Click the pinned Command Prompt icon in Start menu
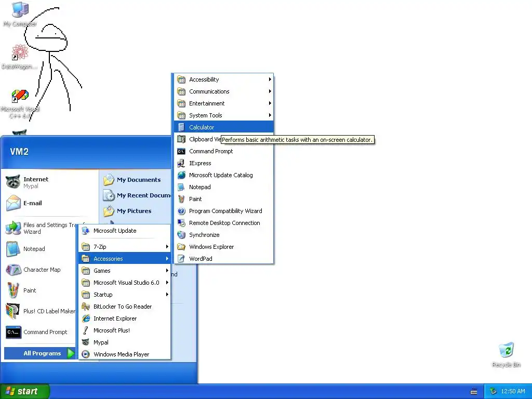Image resolution: width=532 pixels, height=399 pixels. [x=13, y=332]
